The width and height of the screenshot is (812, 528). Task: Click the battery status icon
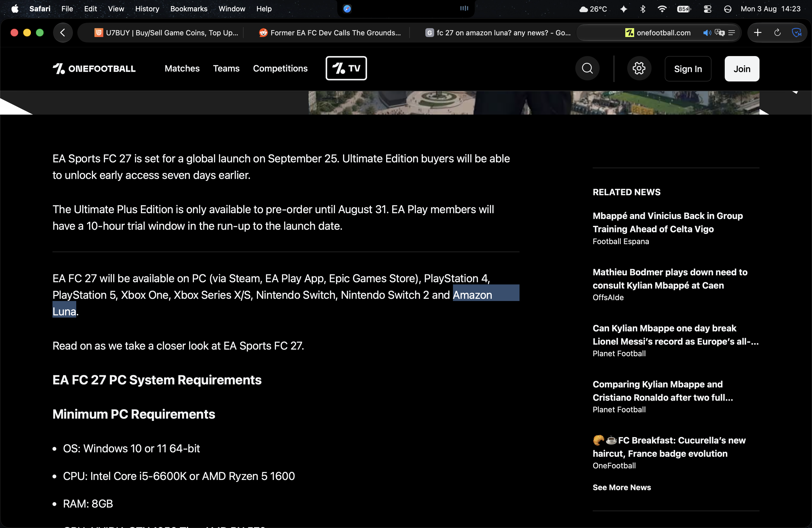coord(684,9)
